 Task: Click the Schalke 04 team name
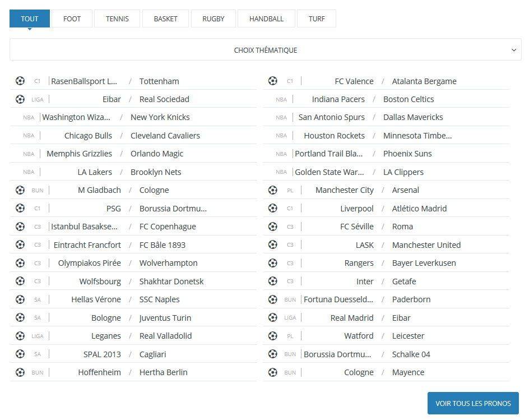click(411, 354)
